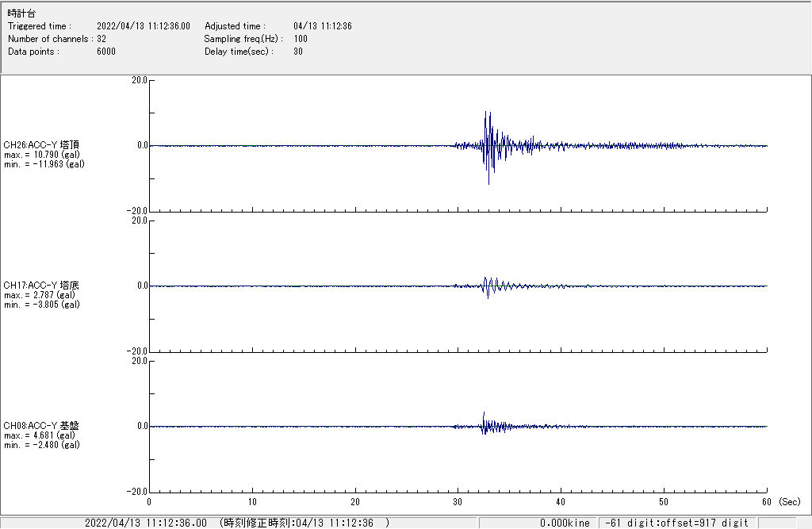Click the 0.000kine status bar field
This screenshot has height=529, width=812.
[x=565, y=523]
